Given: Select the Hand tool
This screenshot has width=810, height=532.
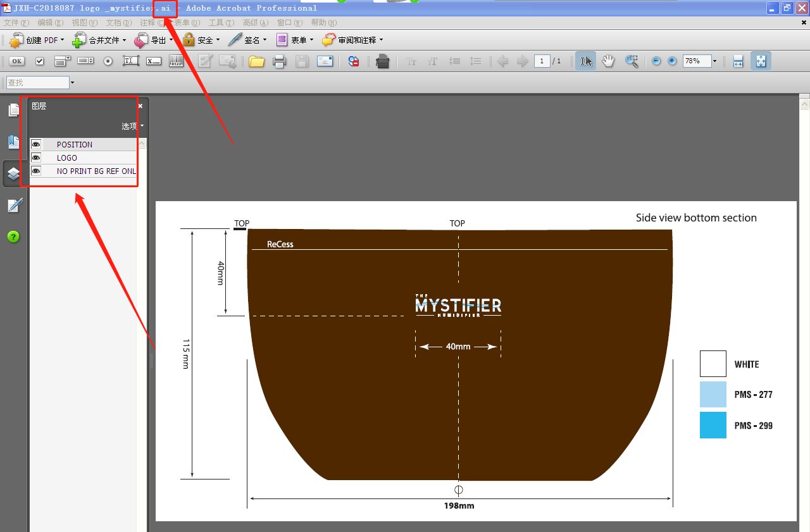Looking at the screenshot, I should point(608,61).
